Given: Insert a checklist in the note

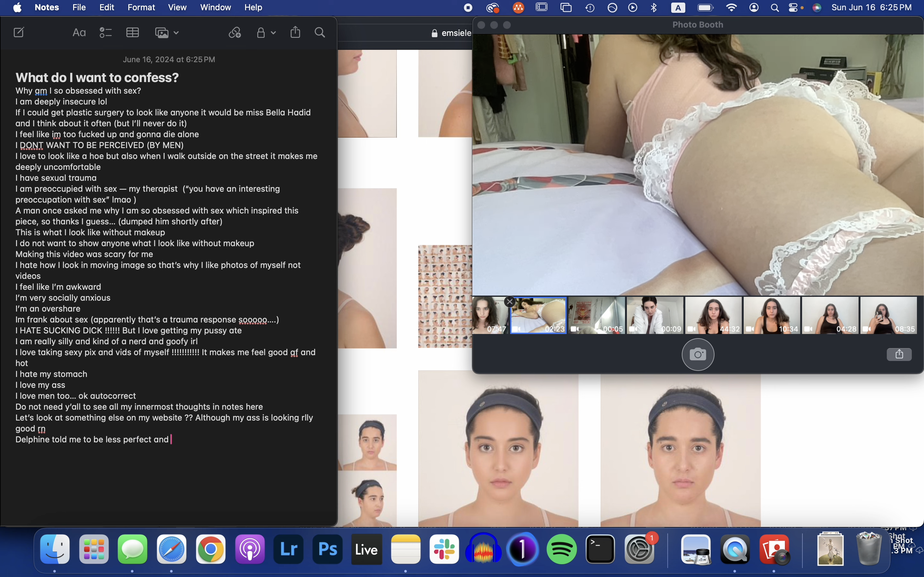Looking at the screenshot, I should tap(105, 33).
